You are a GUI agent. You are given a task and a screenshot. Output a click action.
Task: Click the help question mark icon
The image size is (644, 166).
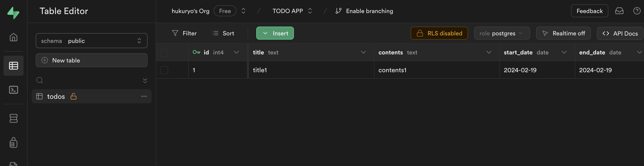637,11
